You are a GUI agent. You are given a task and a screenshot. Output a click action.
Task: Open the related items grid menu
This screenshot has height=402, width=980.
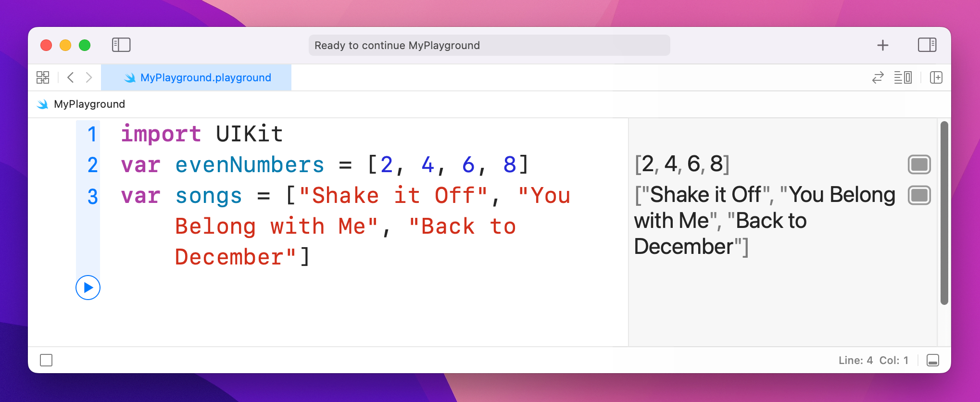43,77
